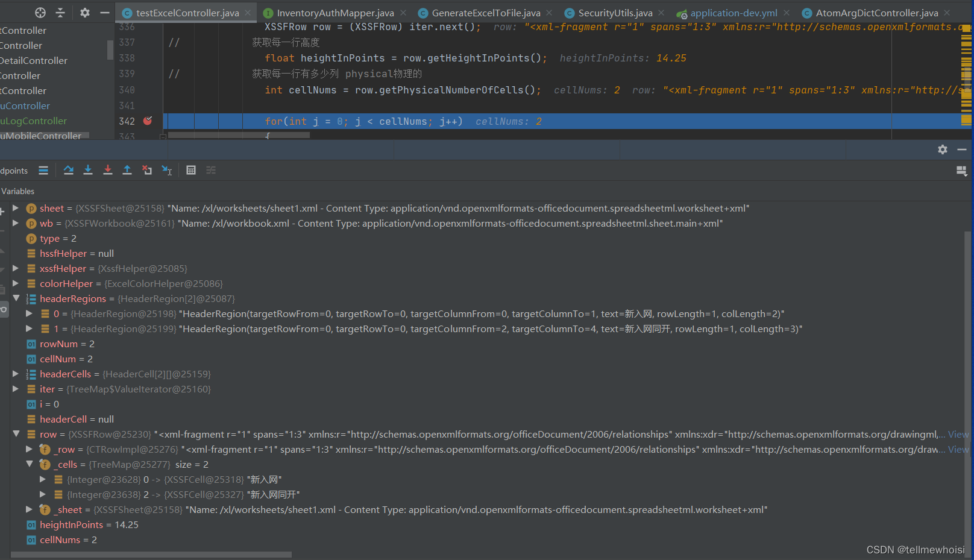Expand headerRegions element 1
The height and width of the screenshot is (560, 974).
click(x=29, y=329)
